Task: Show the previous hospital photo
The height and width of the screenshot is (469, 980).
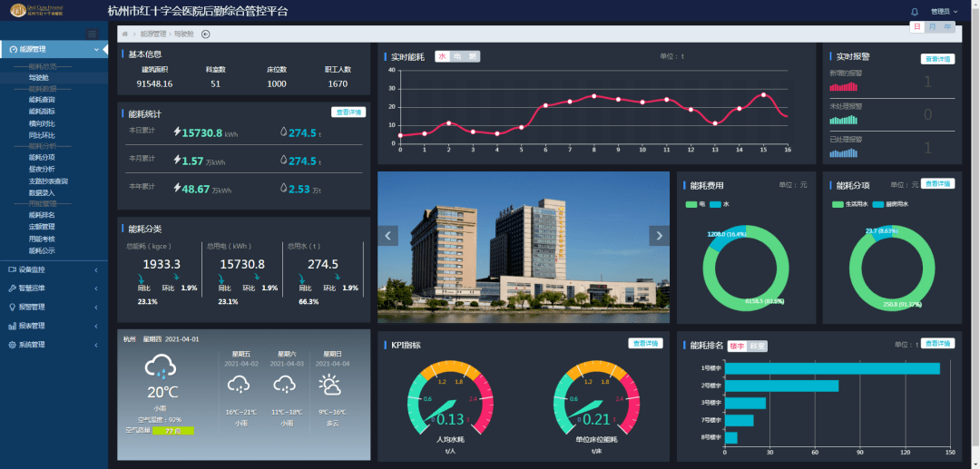Action: [387, 236]
